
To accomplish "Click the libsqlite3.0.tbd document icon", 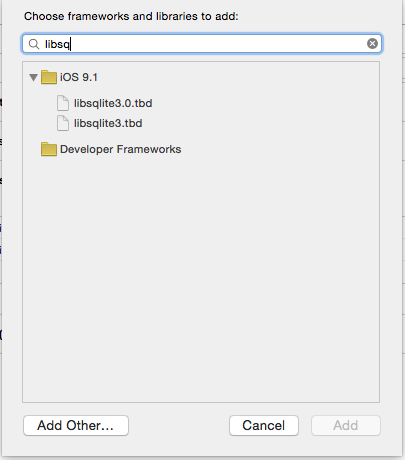I will pyautogui.click(x=63, y=103).
